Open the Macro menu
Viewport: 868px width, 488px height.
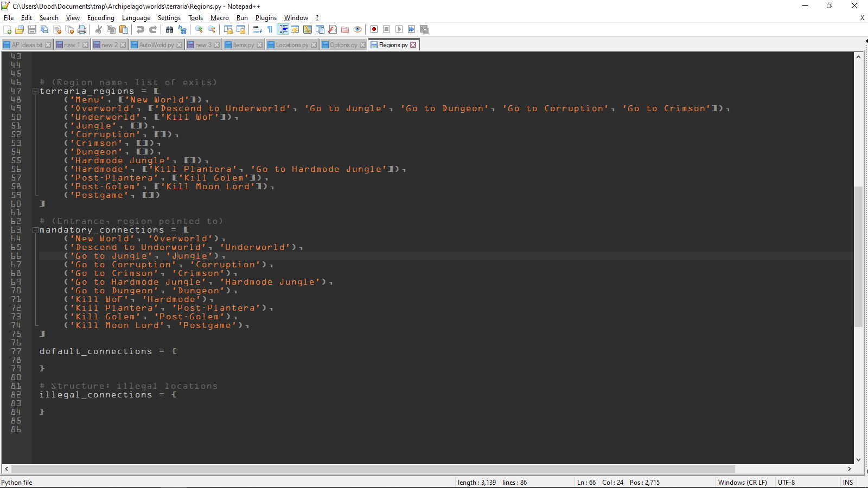(219, 18)
